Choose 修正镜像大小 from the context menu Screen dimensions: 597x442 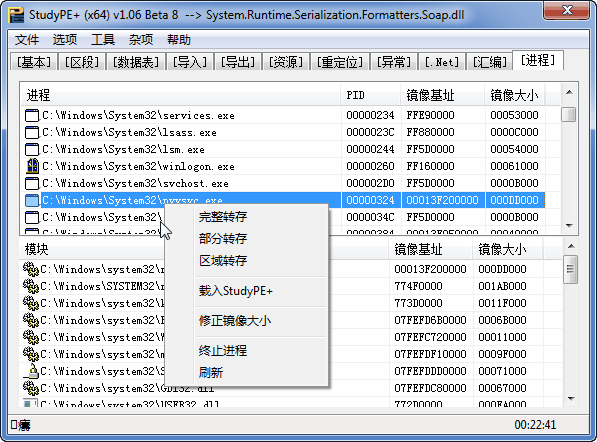tap(246, 321)
